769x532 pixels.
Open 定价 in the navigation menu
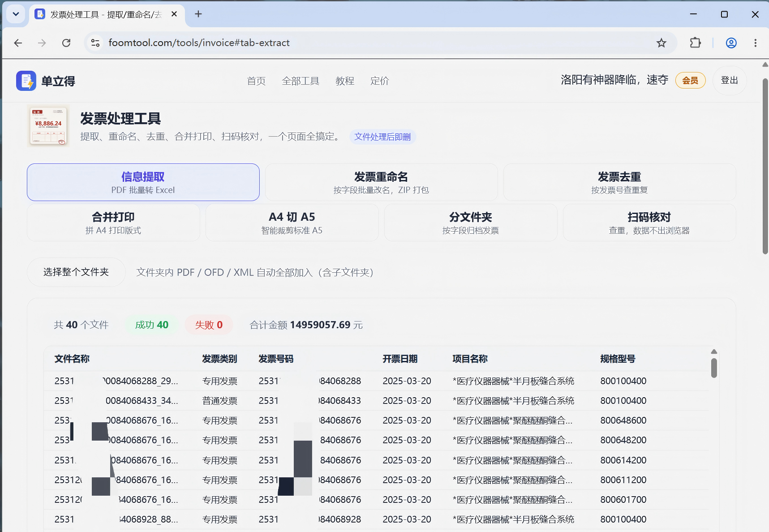(x=380, y=81)
